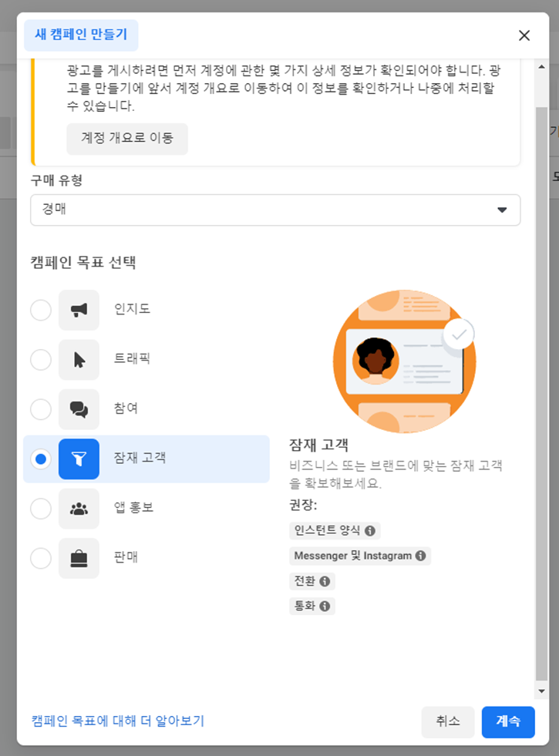Click the 통화 recommendation tag
This screenshot has height=756, width=559.
pos(312,606)
